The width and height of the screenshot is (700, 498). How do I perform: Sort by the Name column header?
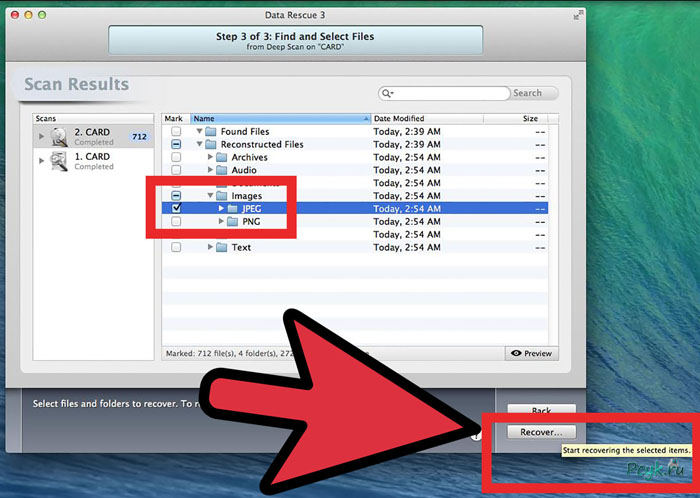point(281,119)
